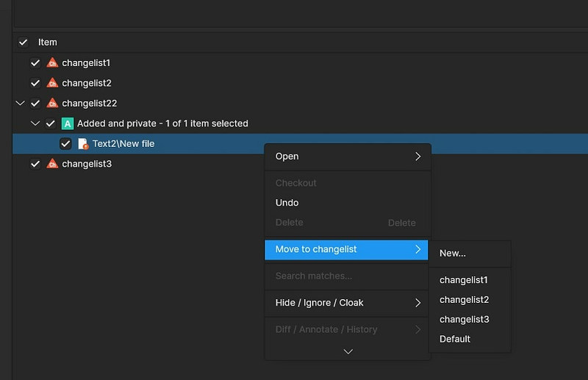Move file to changelist2 in submenu
Image resolution: width=588 pixels, height=380 pixels.
pos(464,300)
